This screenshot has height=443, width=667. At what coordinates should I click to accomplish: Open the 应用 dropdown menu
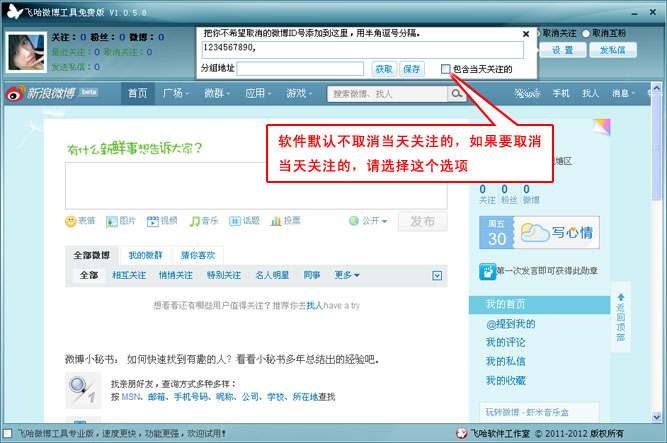(x=258, y=93)
